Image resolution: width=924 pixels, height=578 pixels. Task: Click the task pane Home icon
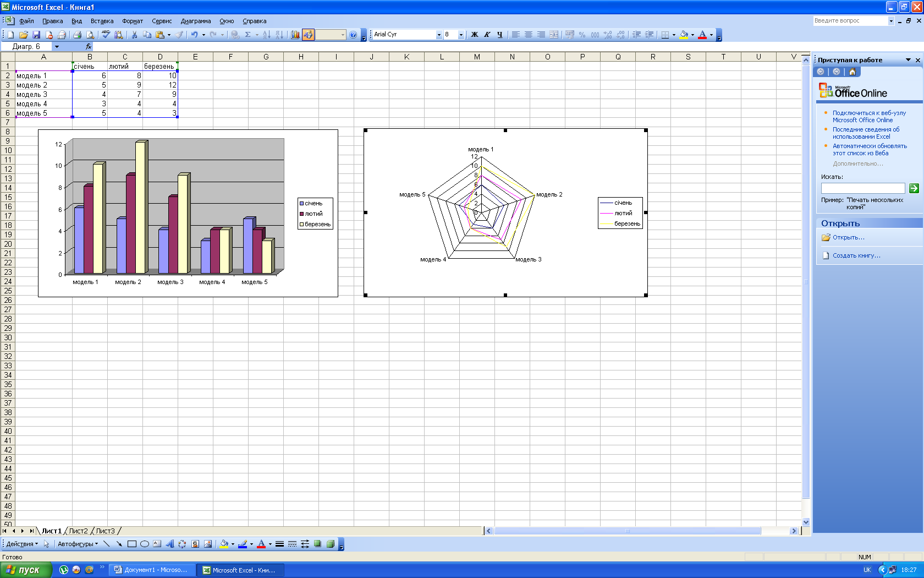[853, 72]
